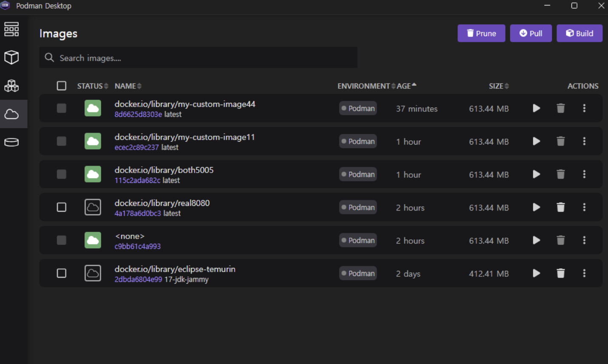
Task: Open the Dashboard sidebar icon
Action: (x=11, y=29)
